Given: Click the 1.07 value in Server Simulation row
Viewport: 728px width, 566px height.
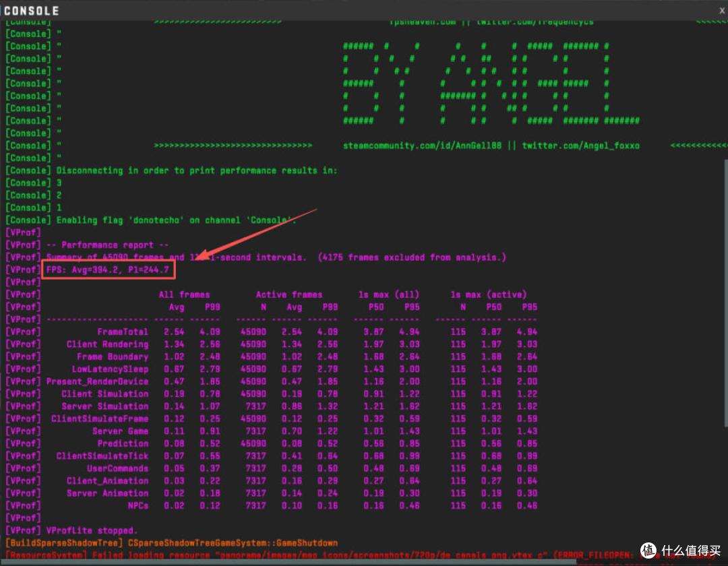Looking at the screenshot, I should pos(210,406).
